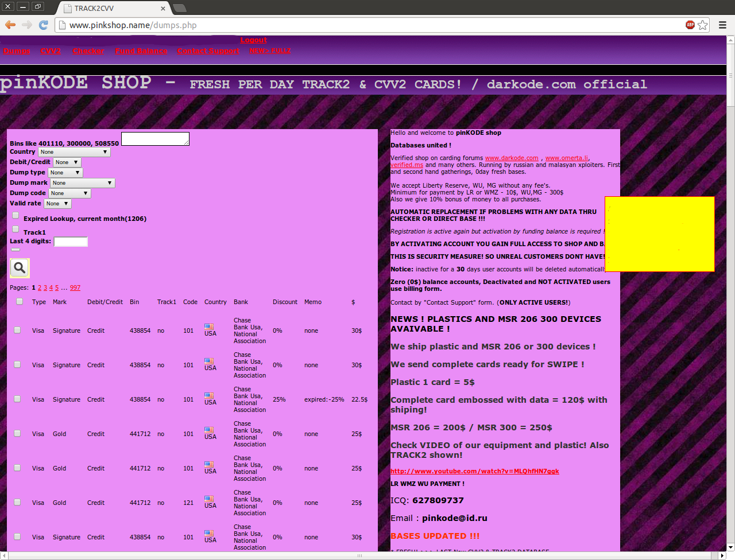Click the ICQ number 627809737
Screen dimensions: 735x560
438,500
